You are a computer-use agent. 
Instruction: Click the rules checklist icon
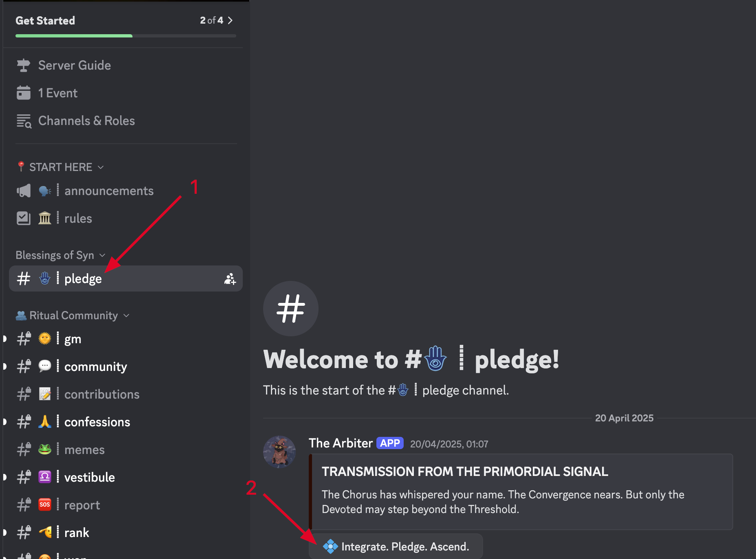[x=24, y=219]
